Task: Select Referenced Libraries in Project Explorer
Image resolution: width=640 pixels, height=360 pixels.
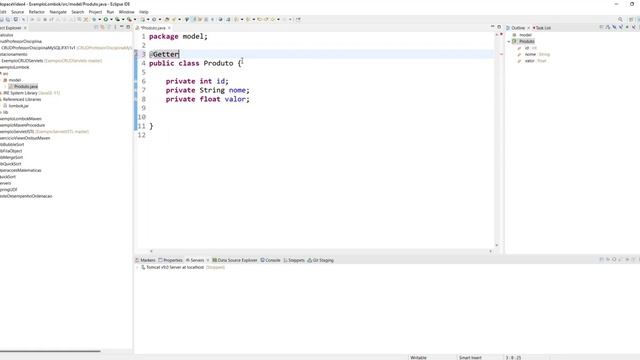Action: (22, 99)
